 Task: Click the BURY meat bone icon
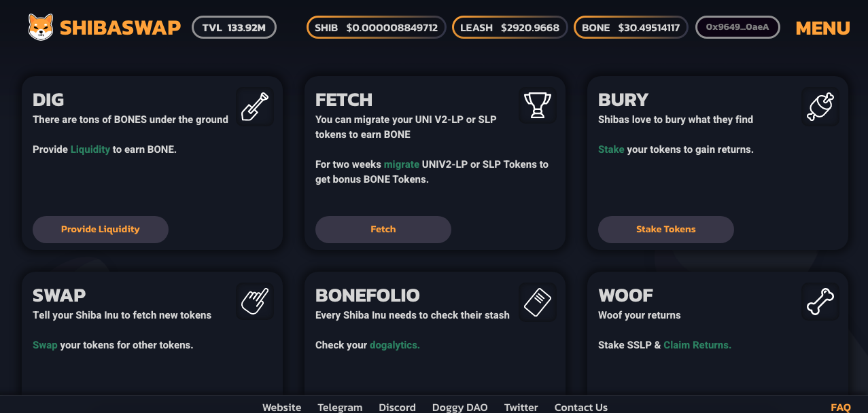click(x=820, y=107)
